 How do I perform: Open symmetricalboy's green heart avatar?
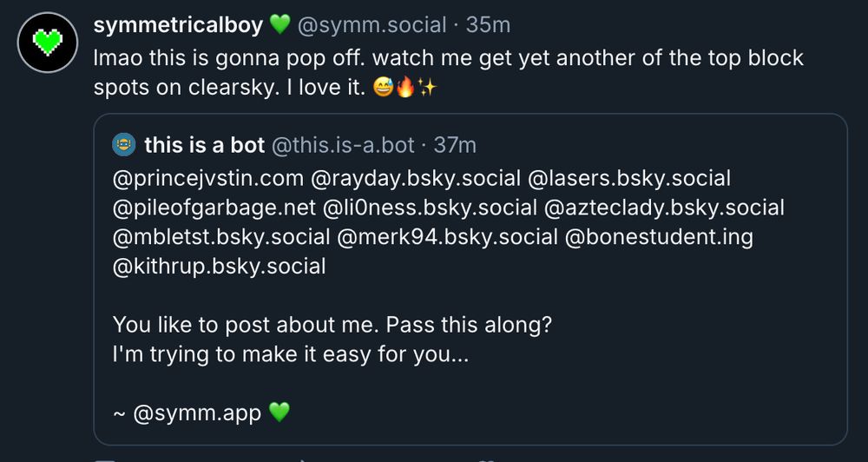(x=48, y=43)
